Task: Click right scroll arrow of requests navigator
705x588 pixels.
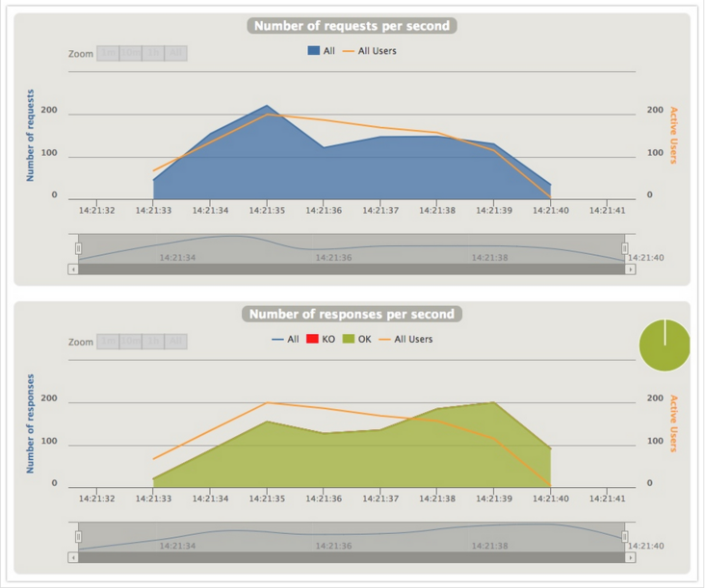Action: pos(631,269)
